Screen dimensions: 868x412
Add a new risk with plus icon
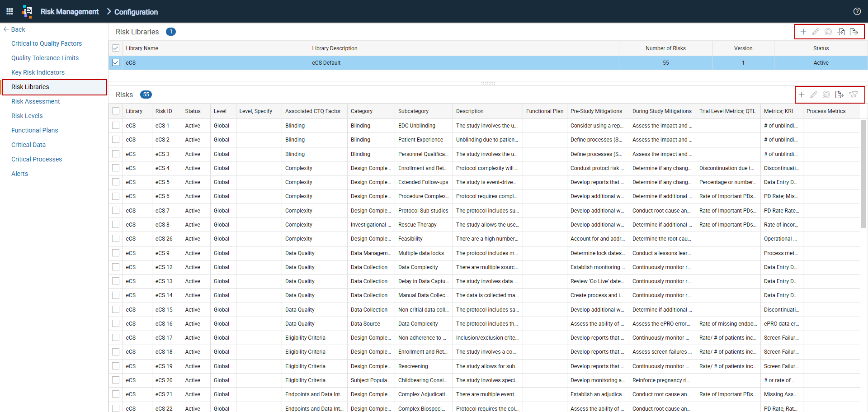click(x=802, y=95)
